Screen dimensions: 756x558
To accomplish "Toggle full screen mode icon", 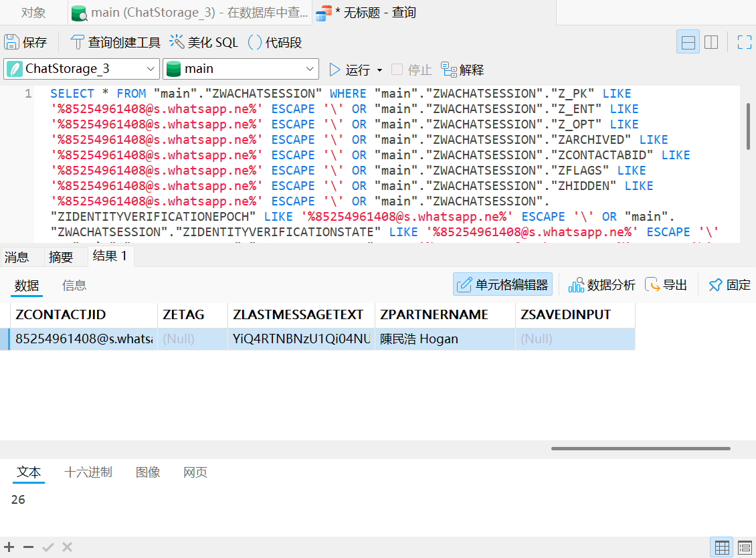I will click(745, 42).
